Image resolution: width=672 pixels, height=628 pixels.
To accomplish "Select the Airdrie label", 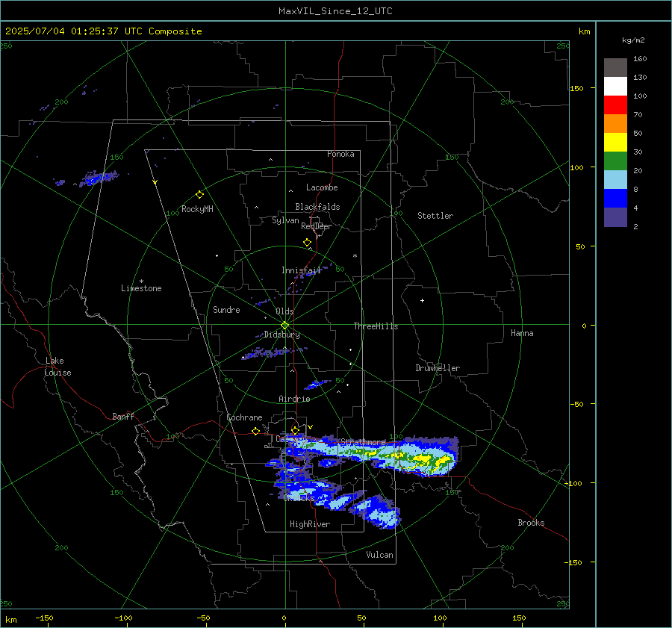I will (x=294, y=399).
